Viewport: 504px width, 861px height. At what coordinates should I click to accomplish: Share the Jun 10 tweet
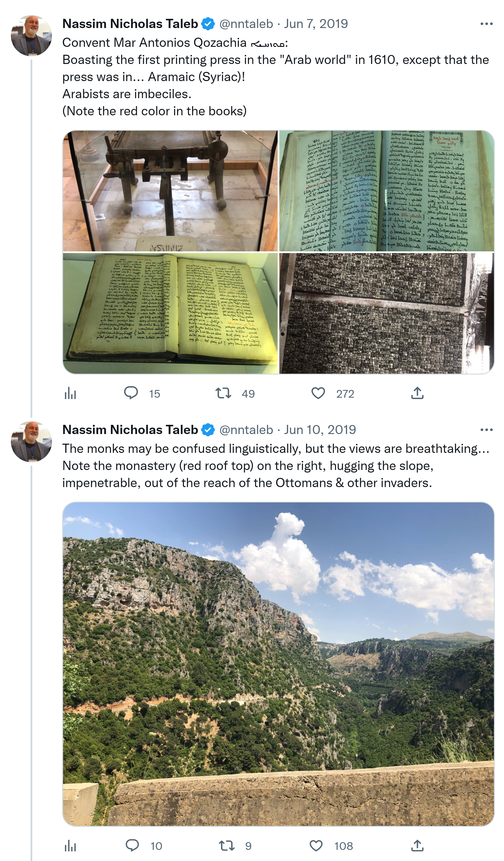tap(417, 846)
